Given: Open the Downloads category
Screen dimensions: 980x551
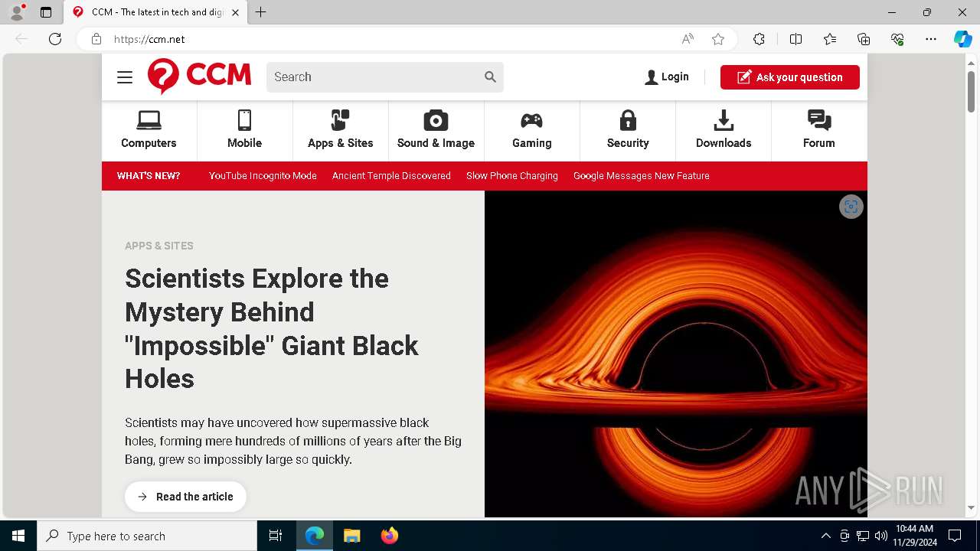Looking at the screenshot, I should [724, 131].
